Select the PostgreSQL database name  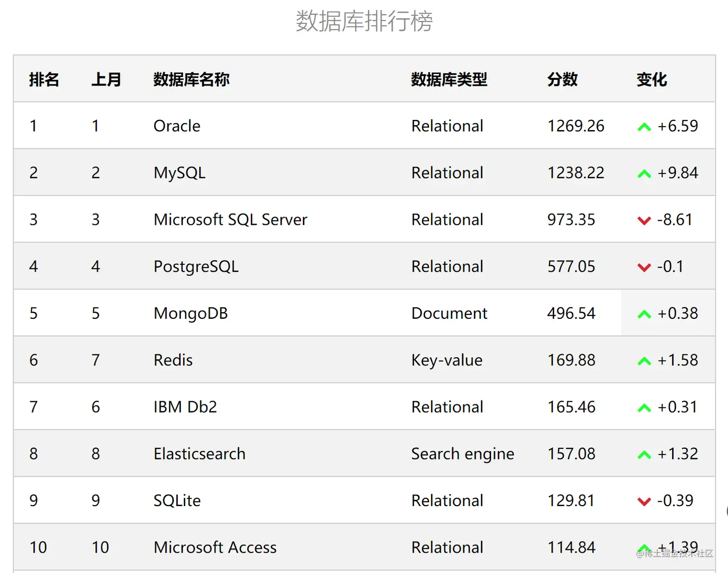196,266
